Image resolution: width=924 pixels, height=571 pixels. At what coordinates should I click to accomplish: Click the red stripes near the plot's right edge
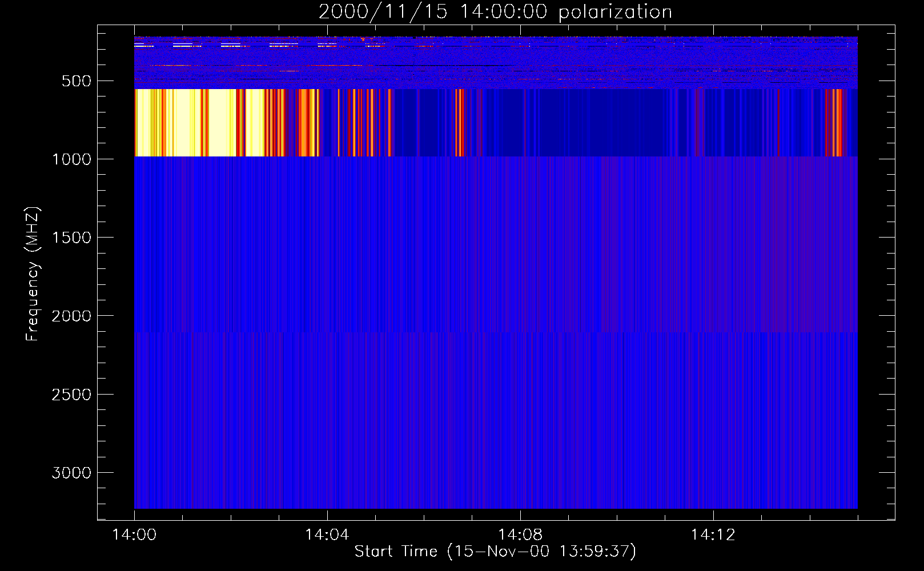pyautogui.click(x=837, y=123)
